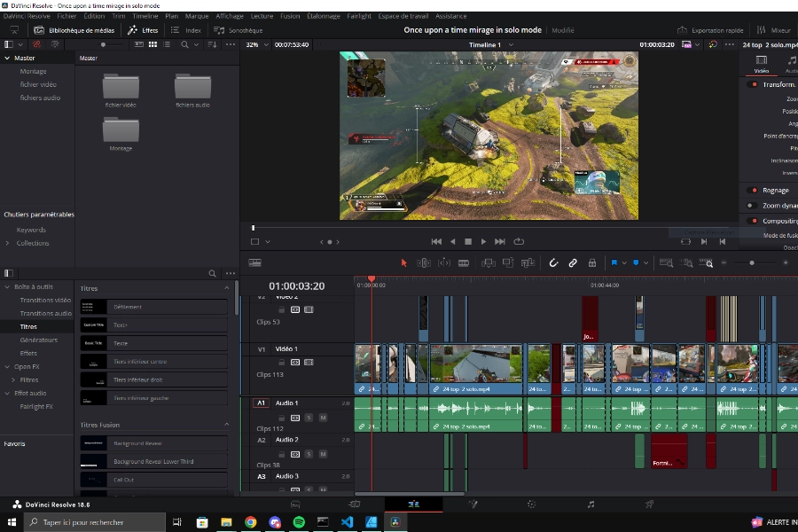Viewport: 798px width, 532px height.
Task: Collapse the Master bin tree
Action: (x=7, y=58)
